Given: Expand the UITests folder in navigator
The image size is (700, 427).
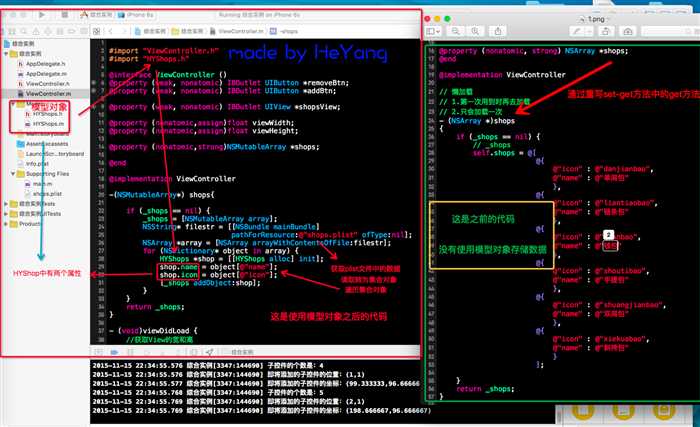Looking at the screenshot, I should [x=6, y=214].
